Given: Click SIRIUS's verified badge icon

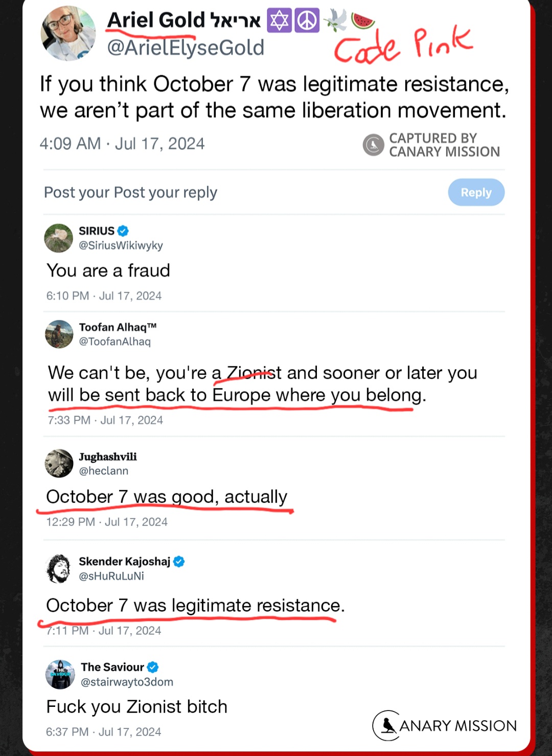Looking at the screenshot, I should [x=123, y=231].
